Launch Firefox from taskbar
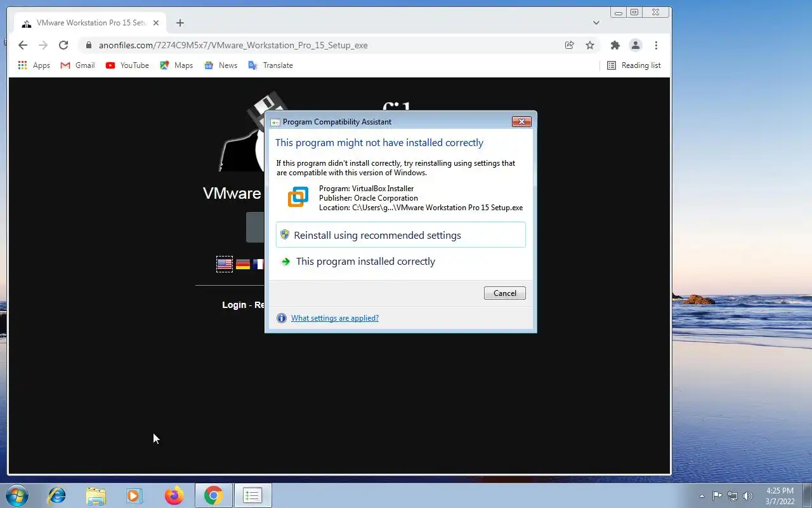This screenshot has width=812, height=508. [174, 495]
